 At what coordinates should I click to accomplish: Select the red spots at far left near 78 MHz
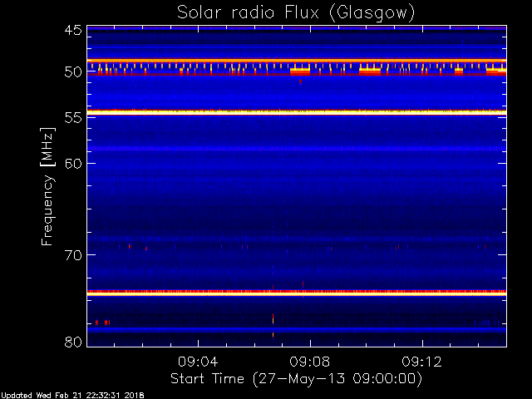(x=101, y=322)
